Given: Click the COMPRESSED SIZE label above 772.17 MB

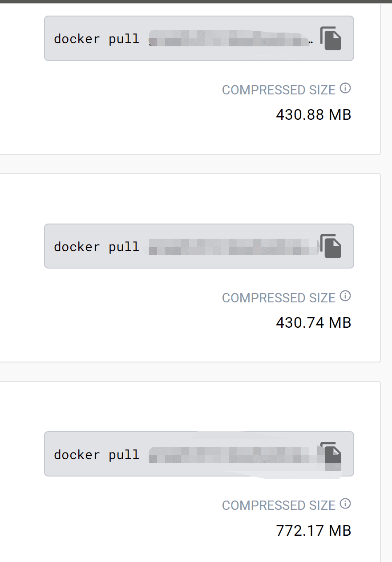Looking at the screenshot, I should click(x=279, y=505).
